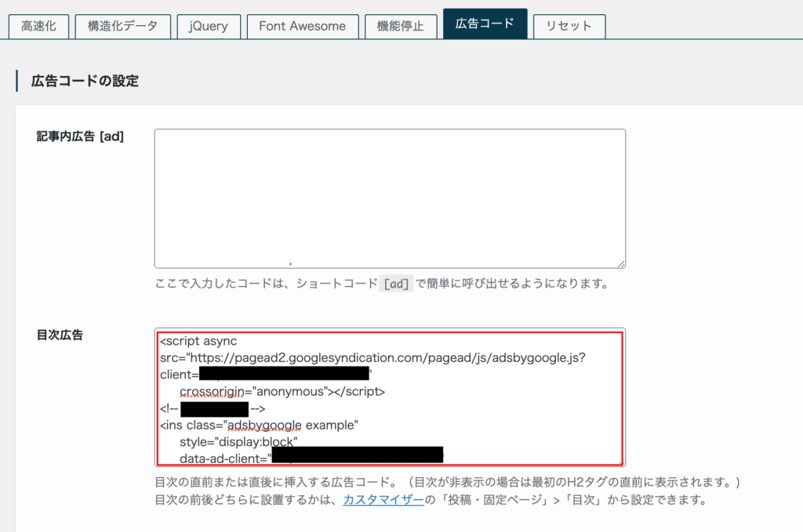Image resolution: width=803 pixels, height=532 pixels.
Task: Open the 構造化データ tab
Action: 122,26
